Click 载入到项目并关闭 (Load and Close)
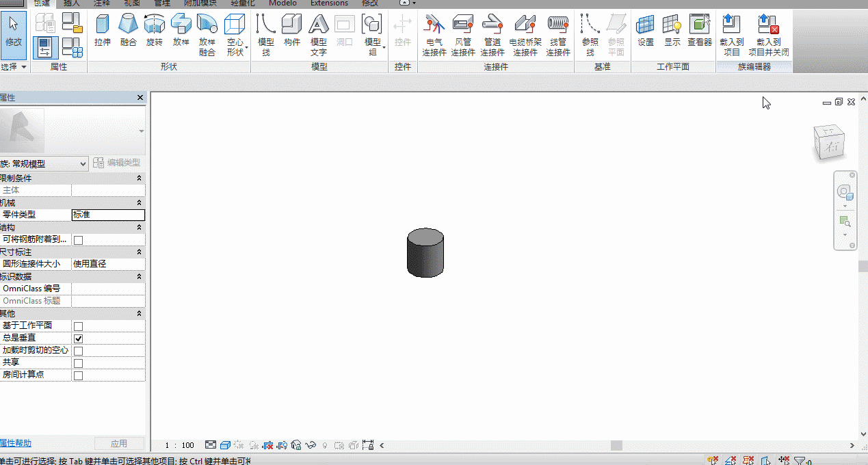 tap(769, 35)
